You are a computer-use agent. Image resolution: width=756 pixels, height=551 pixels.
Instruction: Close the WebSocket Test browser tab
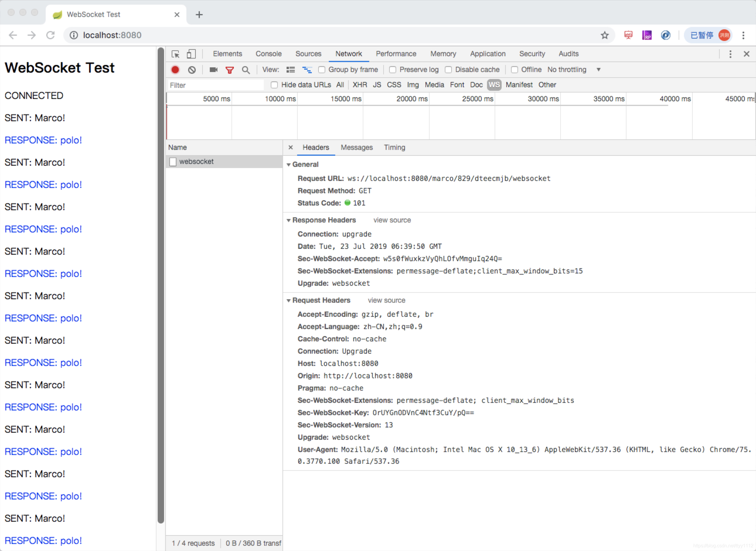click(x=177, y=15)
